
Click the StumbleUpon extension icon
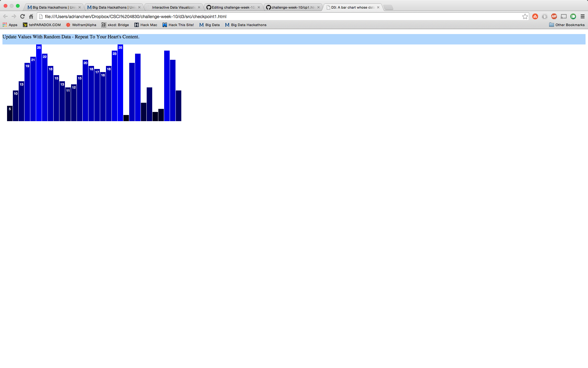tap(535, 17)
